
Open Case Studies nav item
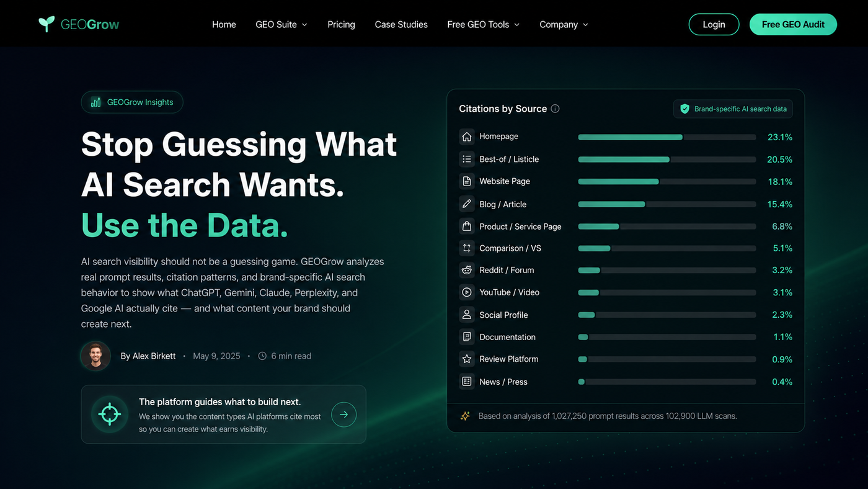[401, 25]
